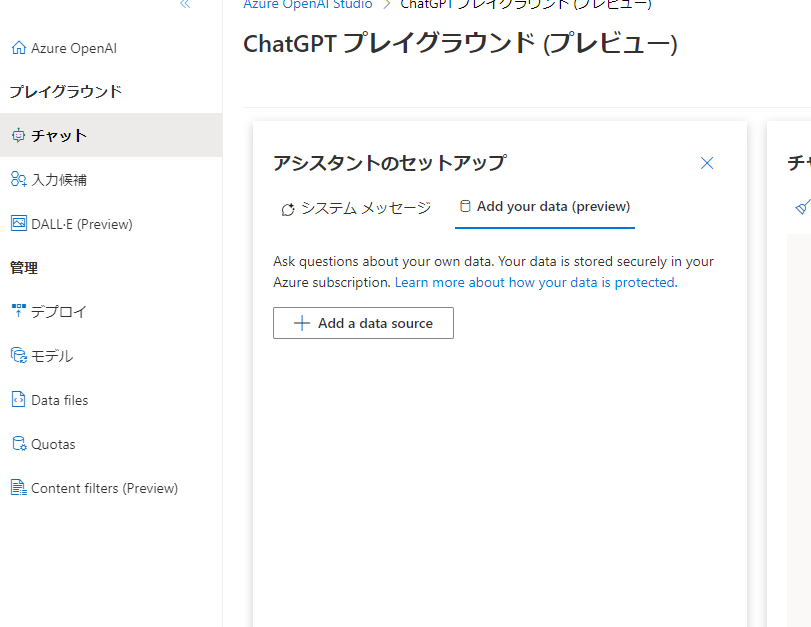
Task: Click the Content filters icon
Action: (19, 487)
